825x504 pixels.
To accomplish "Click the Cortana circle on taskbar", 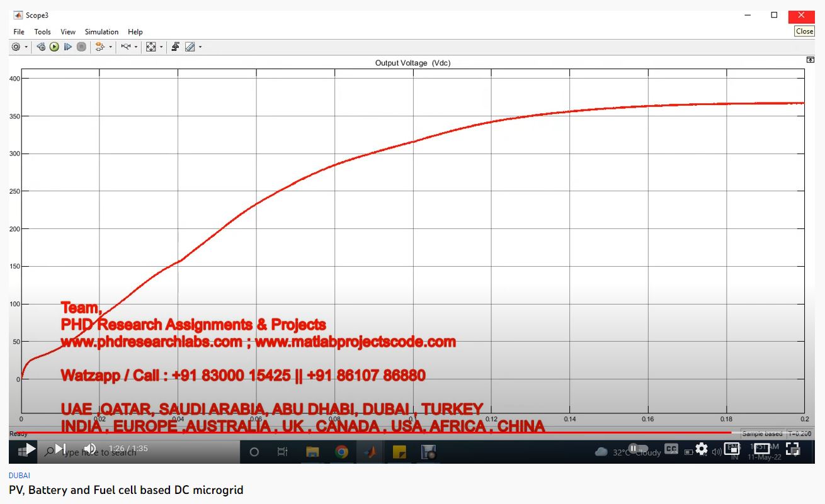I will tap(254, 452).
